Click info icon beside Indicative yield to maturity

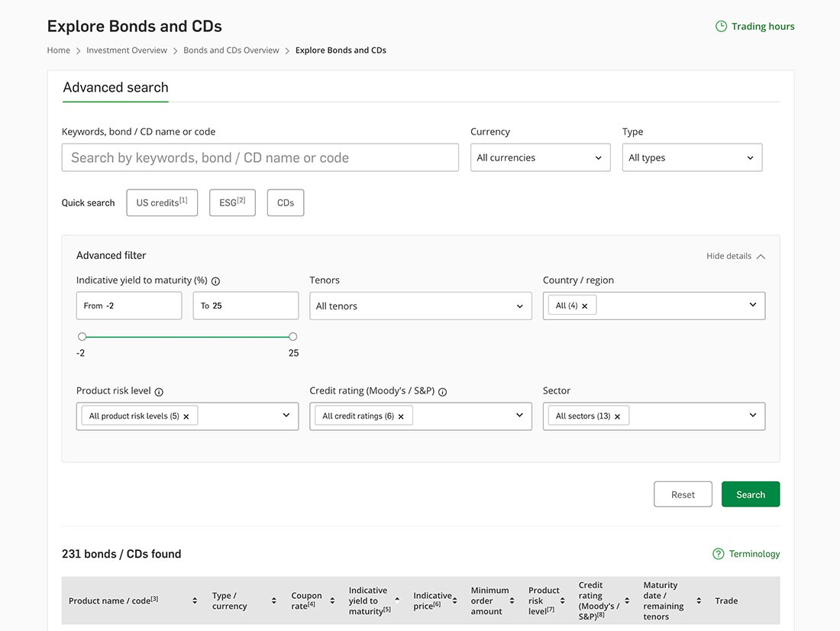[x=215, y=281]
